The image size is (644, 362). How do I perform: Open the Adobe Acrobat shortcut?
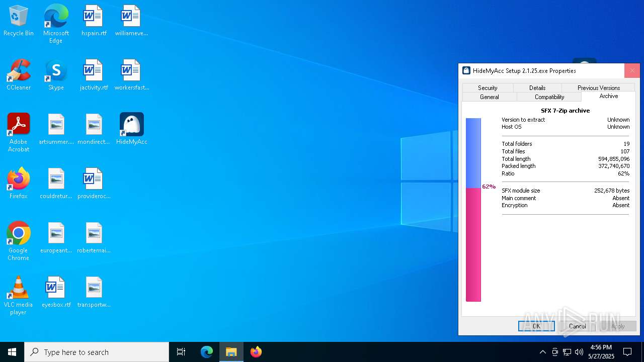point(19,133)
